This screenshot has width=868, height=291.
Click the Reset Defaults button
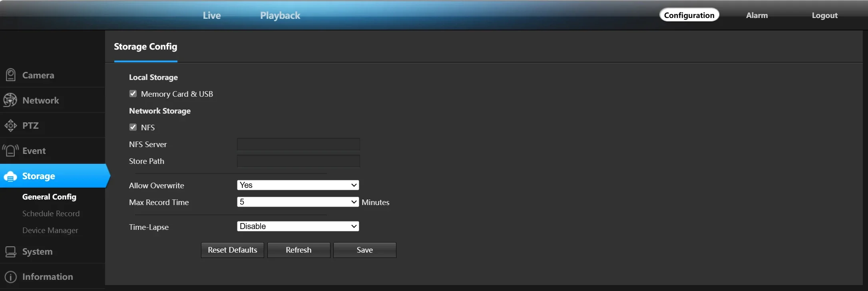(233, 250)
